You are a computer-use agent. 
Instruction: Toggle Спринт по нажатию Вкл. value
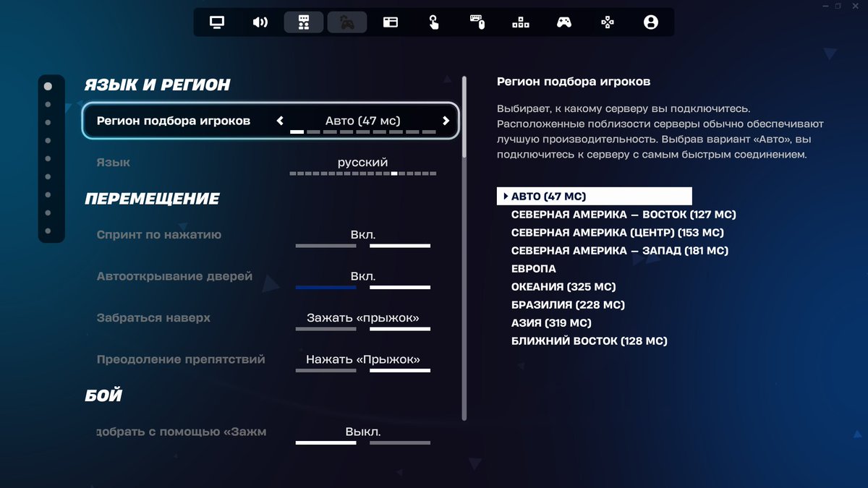pos(363,235)
